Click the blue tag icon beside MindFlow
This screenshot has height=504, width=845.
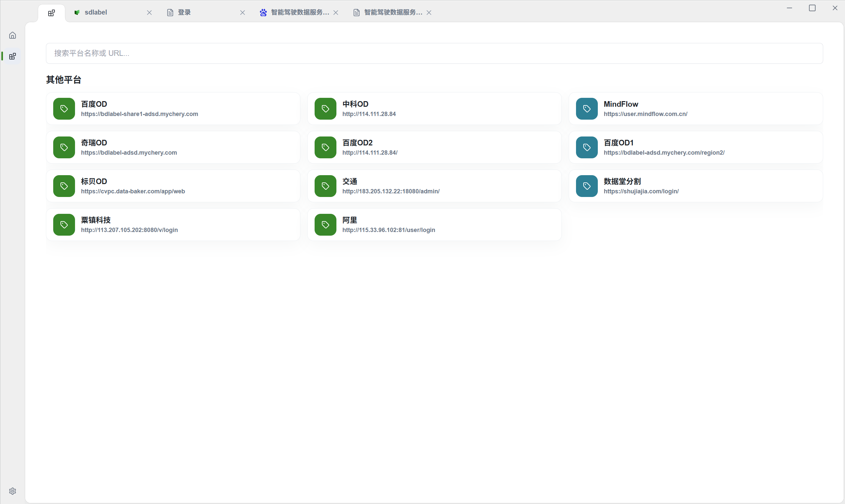587,109
